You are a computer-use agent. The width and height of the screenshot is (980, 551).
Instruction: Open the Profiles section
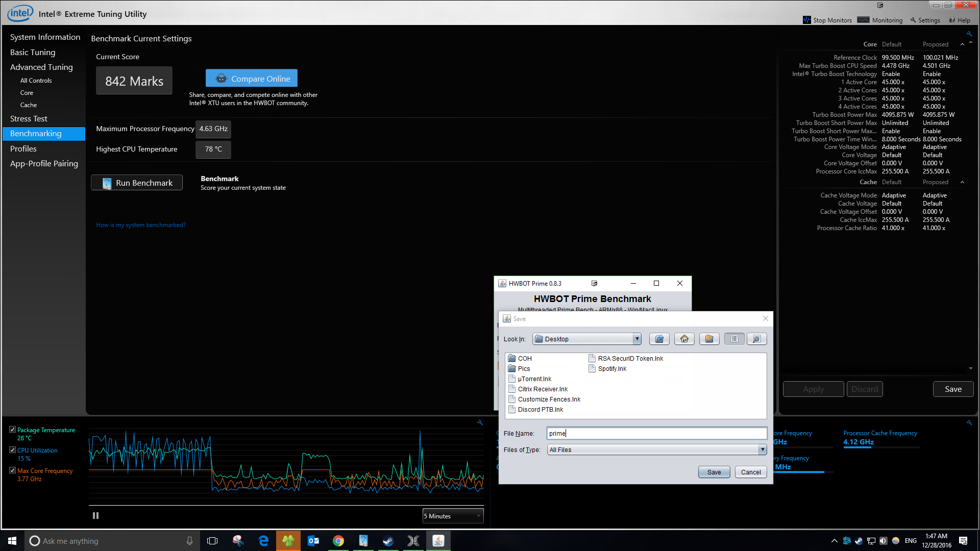pos(23,148)
